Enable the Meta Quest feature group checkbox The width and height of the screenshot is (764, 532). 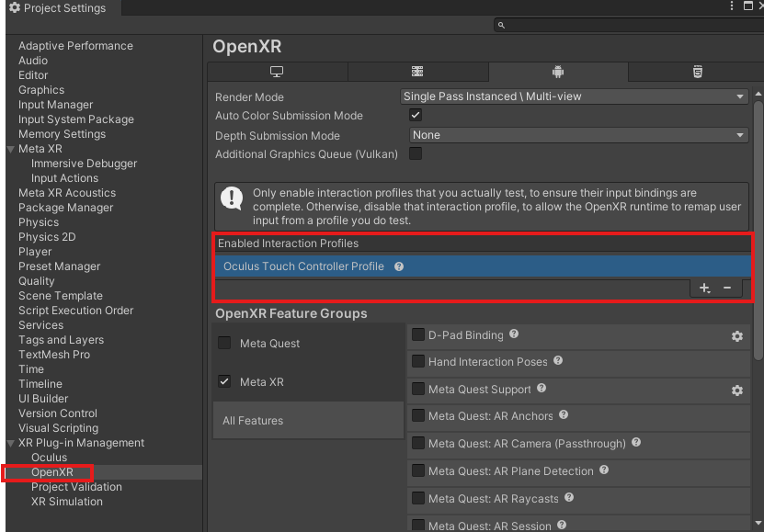point(224,343)
